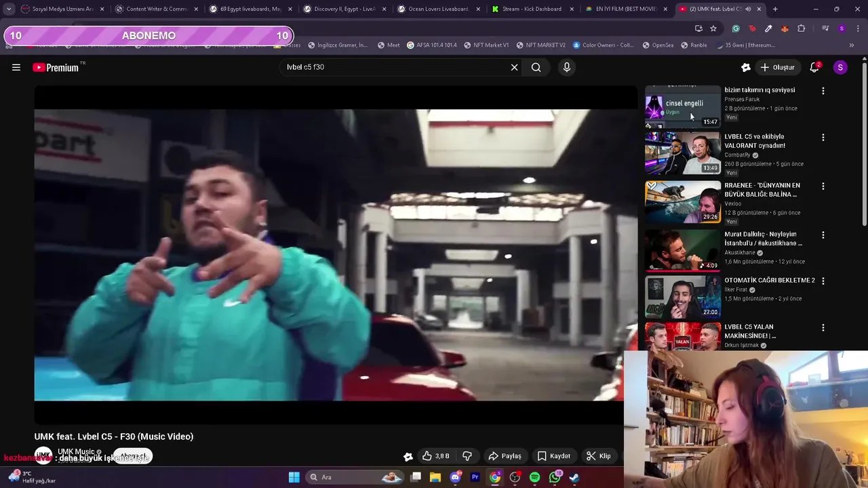Open 'LVBEL C5 YALAN MAKİNESİNDE!' title
Screen dimensions: 868x488
tap(750, 331)
